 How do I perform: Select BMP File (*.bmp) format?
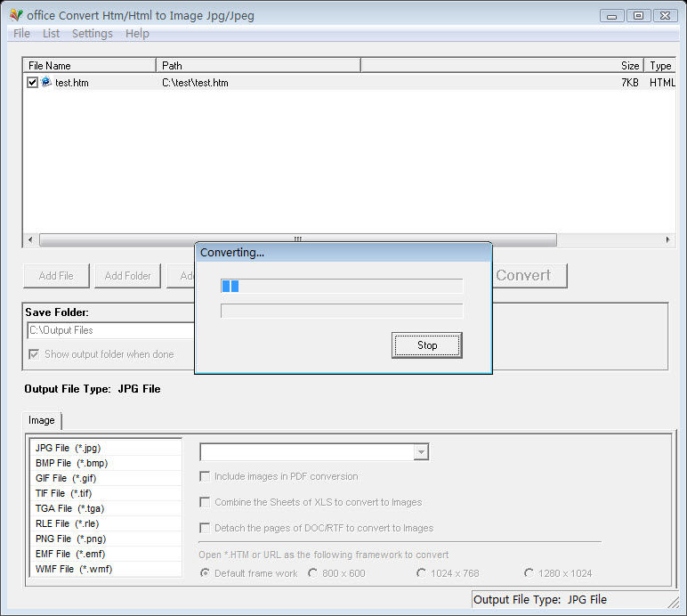[x=106, y=463]
